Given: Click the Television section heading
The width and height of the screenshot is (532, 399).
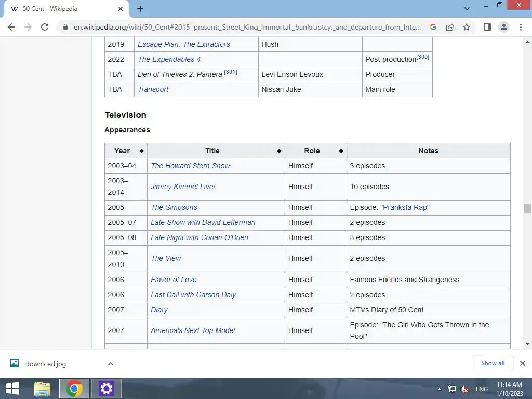Looking at the screenshot, I should coord(126,115).
